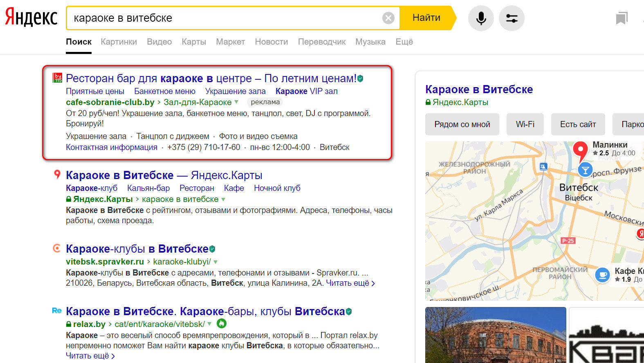Click the spravker.ru favicon

[57, 248]
